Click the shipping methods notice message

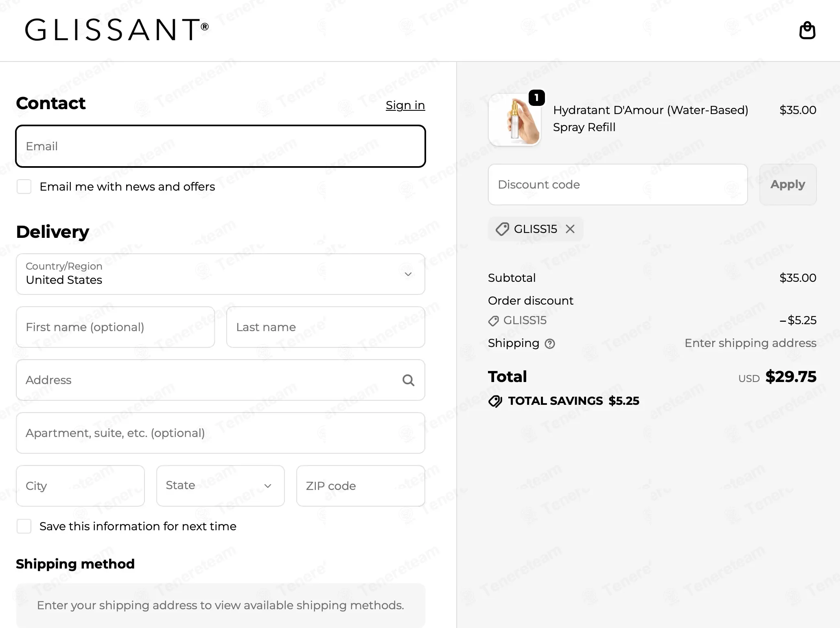click(x=221, y=605)
